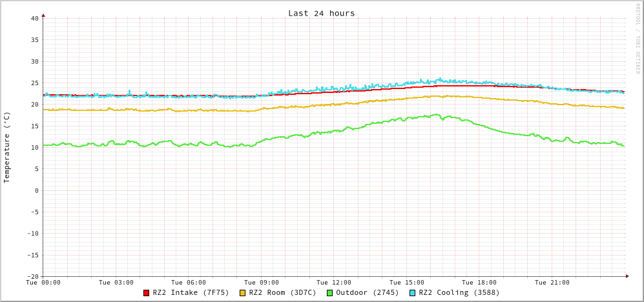The image size is (644, 302).
Task: Select the RZ2 Cooling (3588) legend label
Action: point(459,293)
